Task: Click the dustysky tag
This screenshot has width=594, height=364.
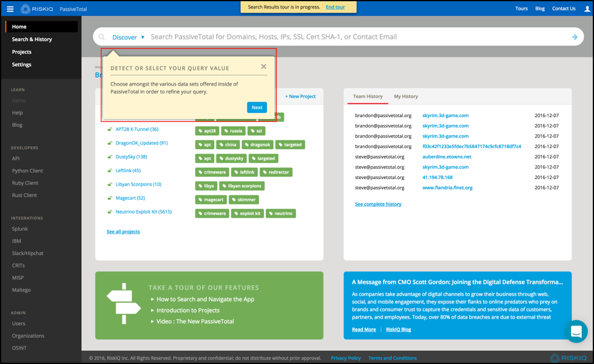Action: coord(231,158)
